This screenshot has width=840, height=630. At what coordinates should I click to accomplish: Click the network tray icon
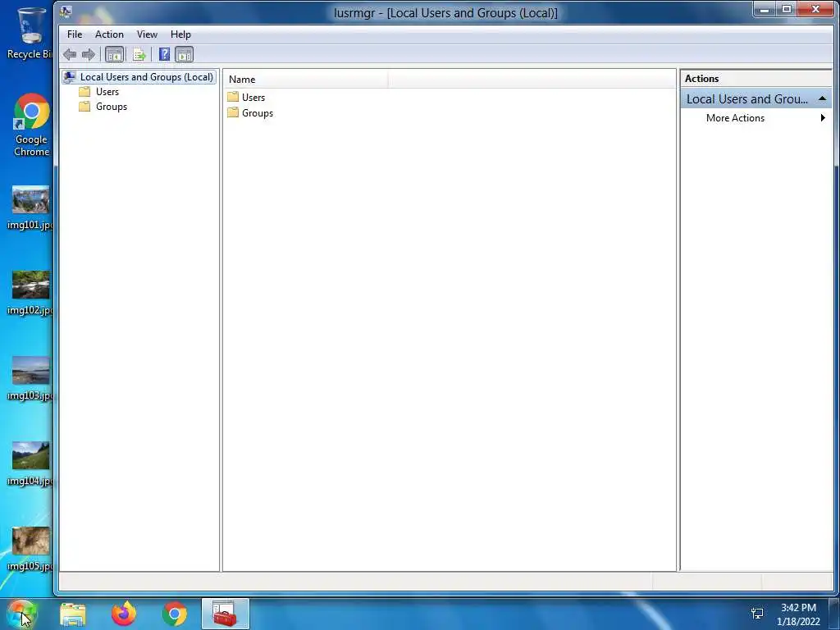point(757,614)
